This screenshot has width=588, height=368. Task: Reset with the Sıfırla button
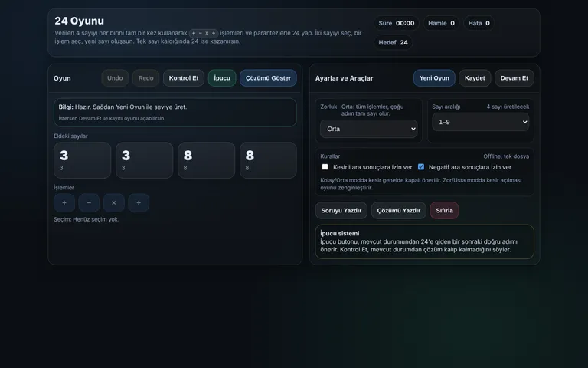(444, 211)
